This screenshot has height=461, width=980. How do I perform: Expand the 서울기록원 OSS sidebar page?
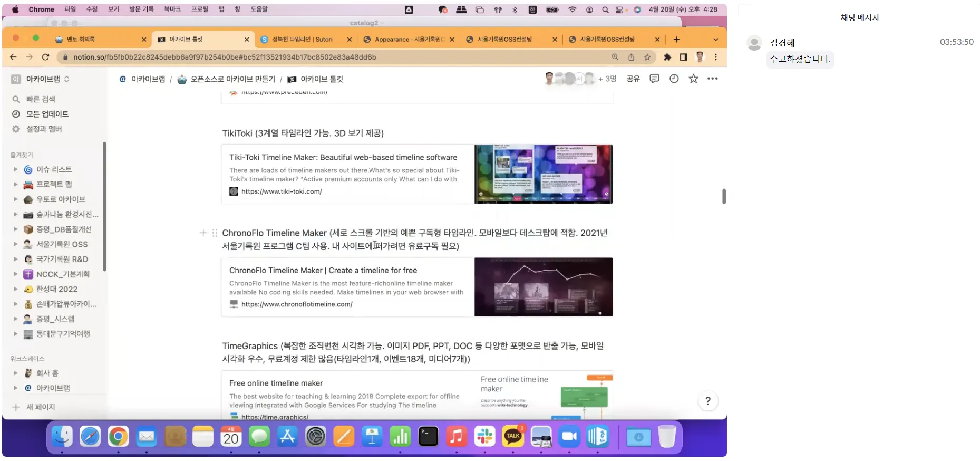click(15, 244)
